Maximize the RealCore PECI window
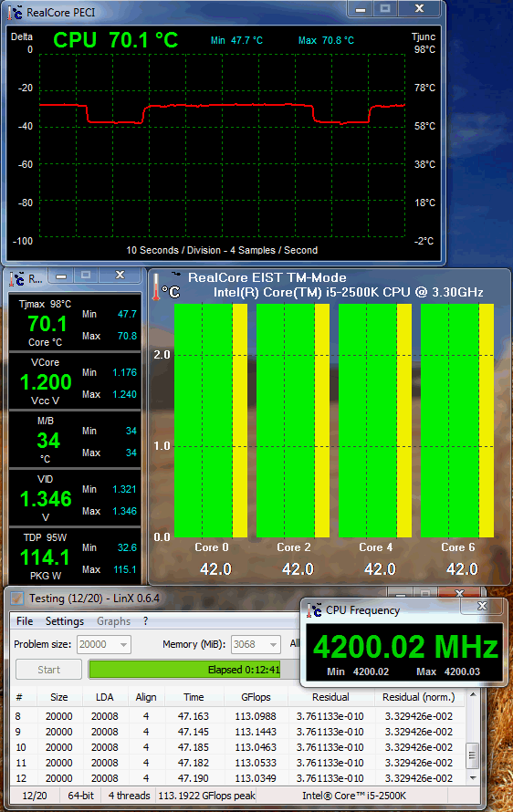513x812 pixels. tap(385, 9)
